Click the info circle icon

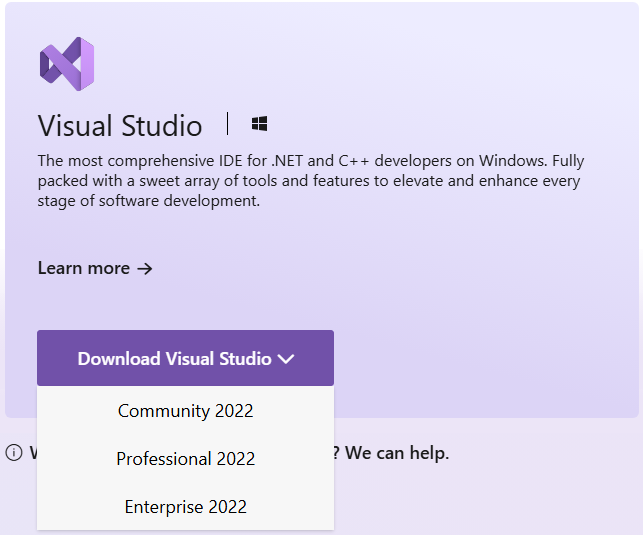pyautogui.click(x=14, y=453)
